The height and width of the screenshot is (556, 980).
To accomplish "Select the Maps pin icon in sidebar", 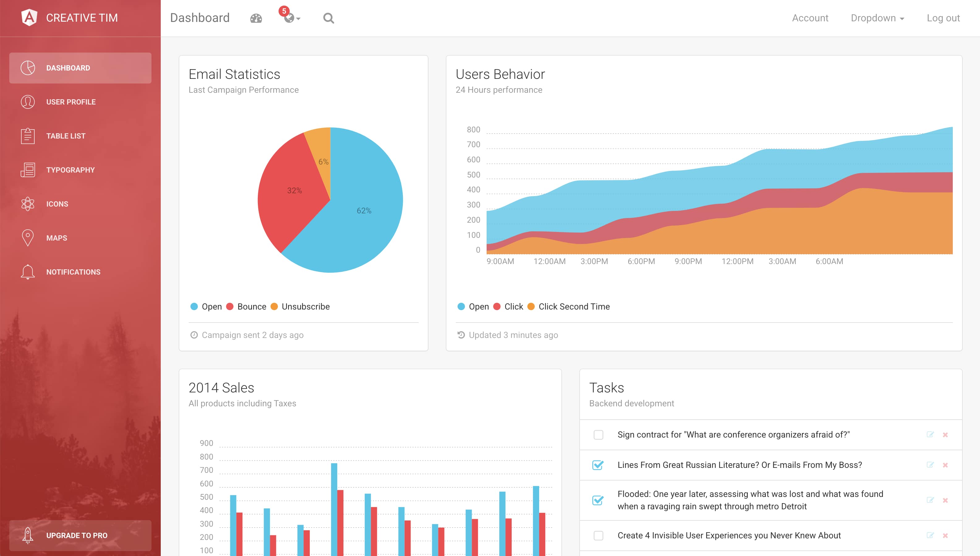I will (27, 237).
